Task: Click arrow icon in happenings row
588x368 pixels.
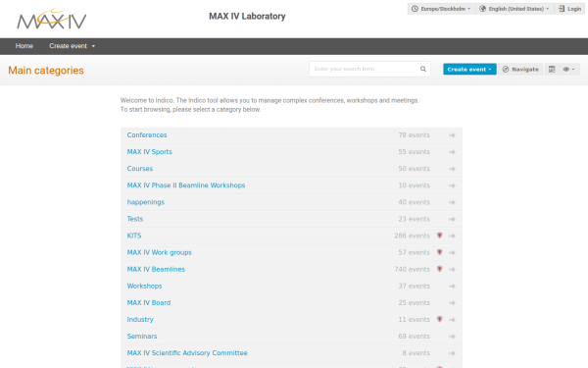Action: point(452,202)
